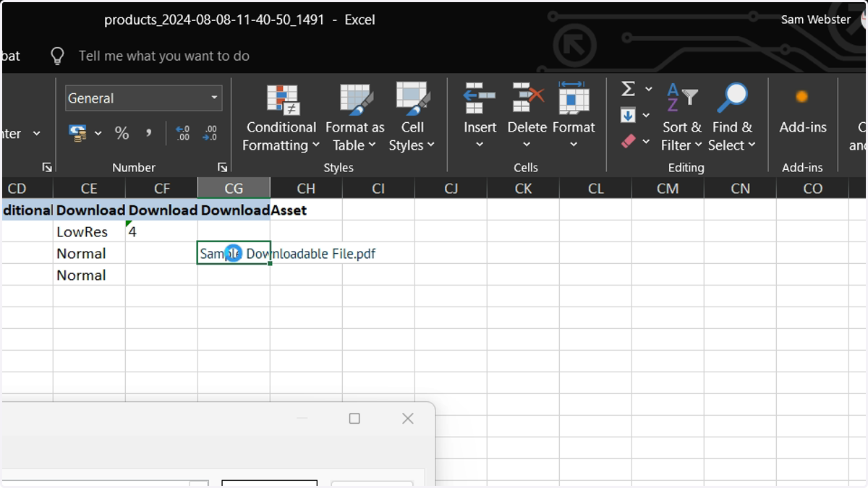
Task: Select column CJ header
Action: click(451, 188)
